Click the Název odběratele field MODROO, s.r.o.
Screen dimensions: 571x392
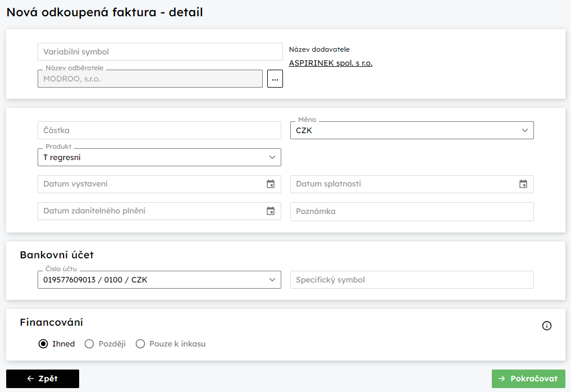(150, 79)
